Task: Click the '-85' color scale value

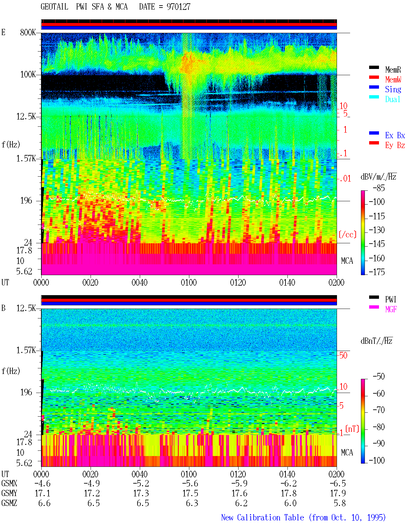Action: (x=379, y=188)
